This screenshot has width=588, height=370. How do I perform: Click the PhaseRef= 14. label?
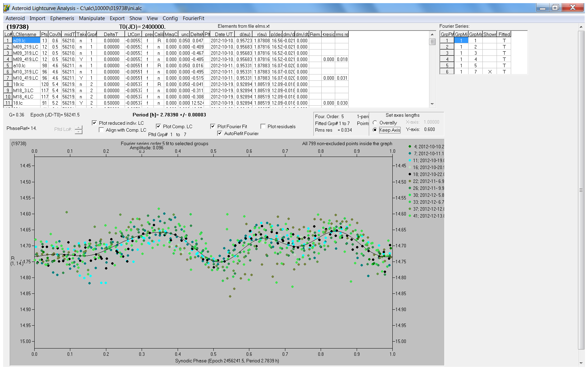[21, 128]
